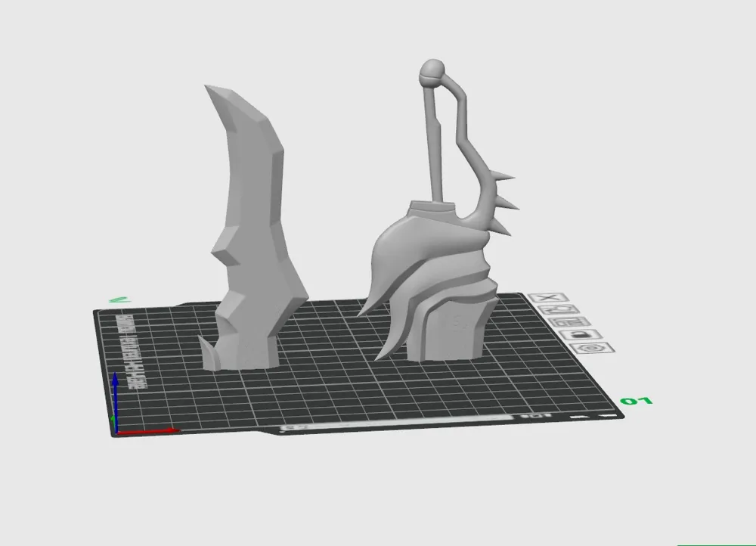Click the plate's X remove-all-objects icon

point(549,298)
